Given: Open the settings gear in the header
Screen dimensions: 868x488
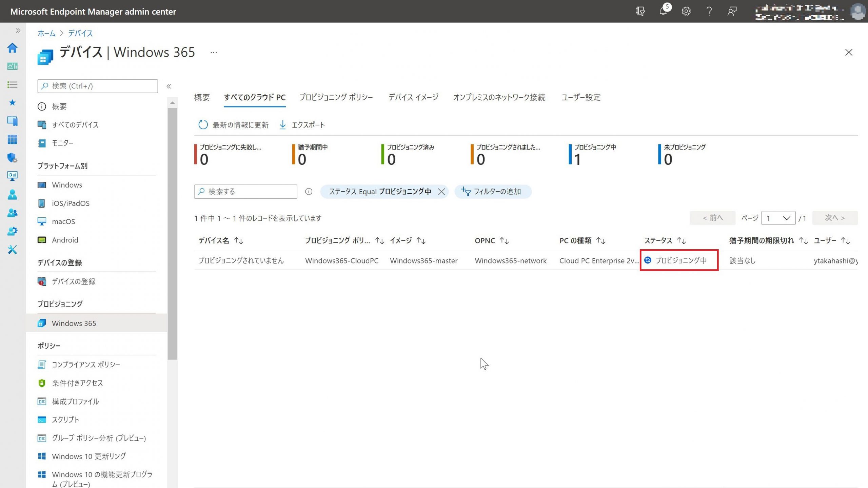Looking at the screenshot, I should (686, 11).
